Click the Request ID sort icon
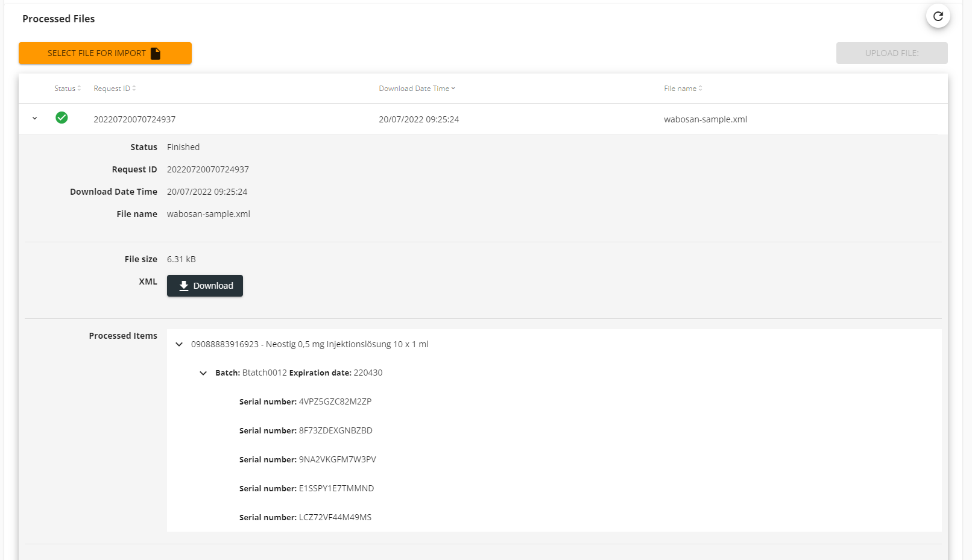The height and width of the screenshot is (560, 972). (x=133, y=88)
